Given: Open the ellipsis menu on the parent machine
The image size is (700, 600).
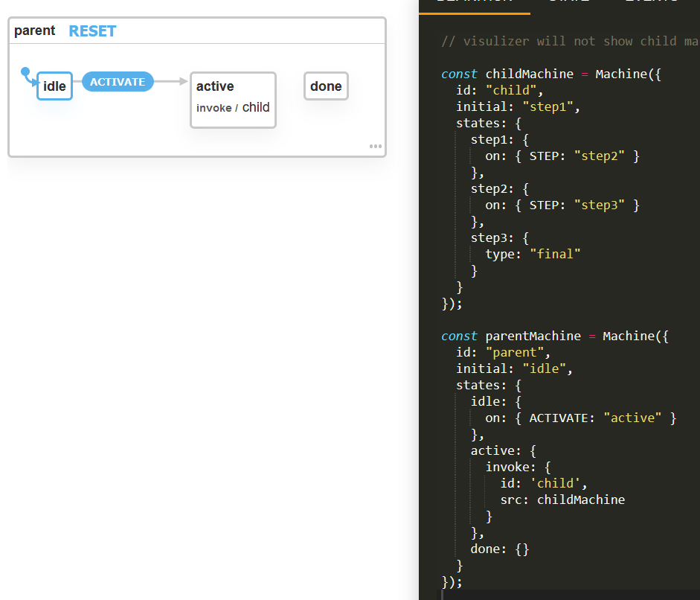Looking at the screenshot, I should click(x=375, y=147).
